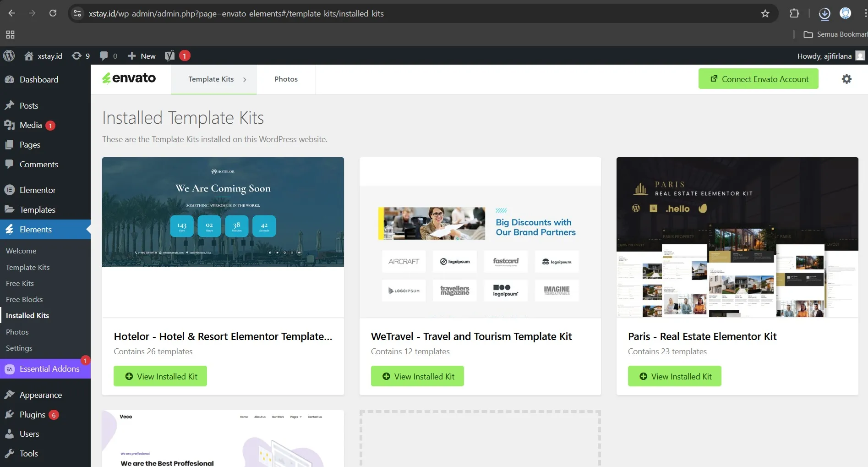
Task: View Installed Kit for Paris
Action: click(674, 376)
